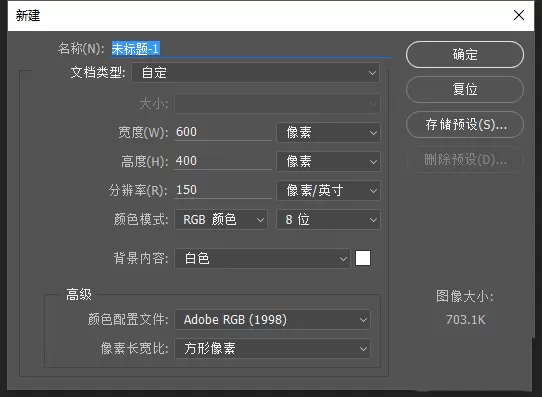
Task: Click the 宽度 field showing 600
Action: coord(223,132)
